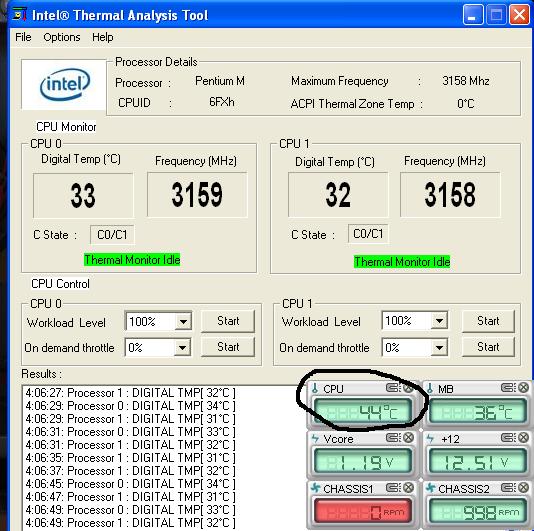
Task: Open the Options menu
Action: click(62, 37)
